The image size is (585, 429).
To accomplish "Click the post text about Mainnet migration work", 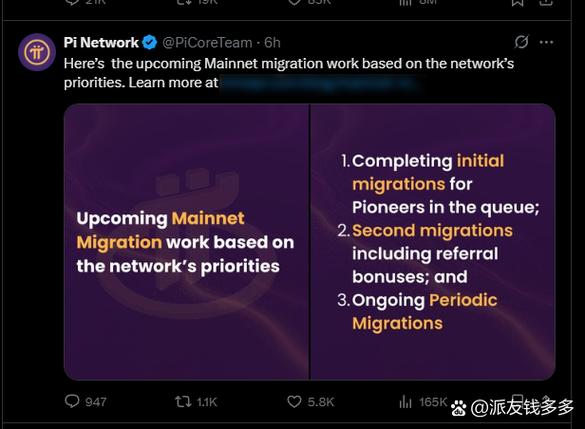I will [x=289, y=73].
